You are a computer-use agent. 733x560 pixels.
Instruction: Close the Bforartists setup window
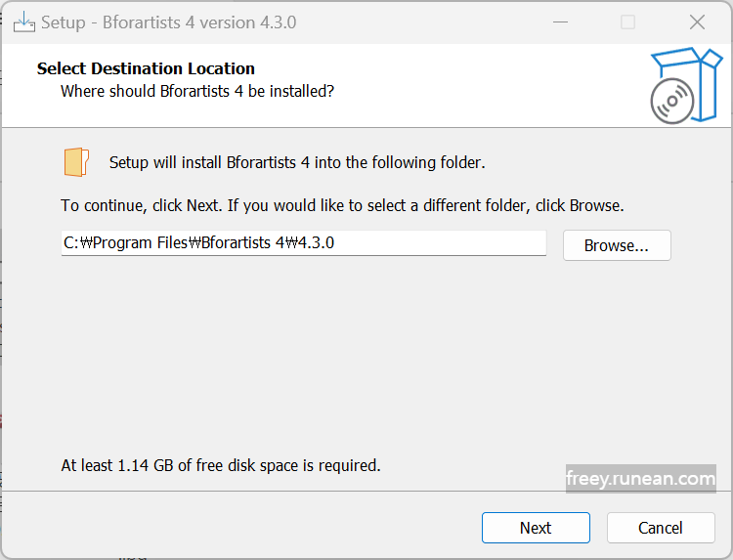coord(697,22)
